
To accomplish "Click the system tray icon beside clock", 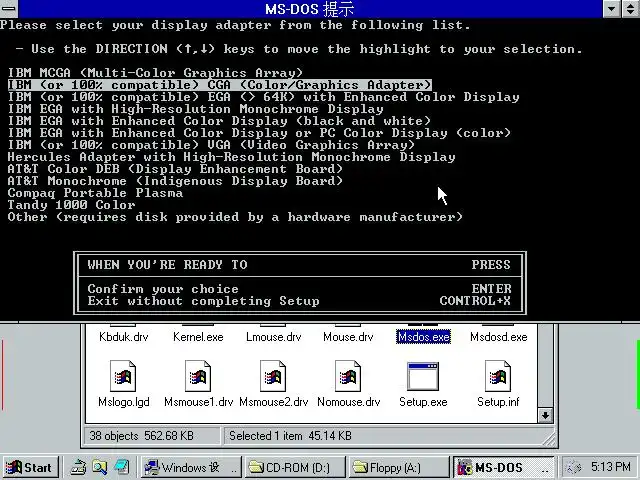I will (x=575, y=467).
